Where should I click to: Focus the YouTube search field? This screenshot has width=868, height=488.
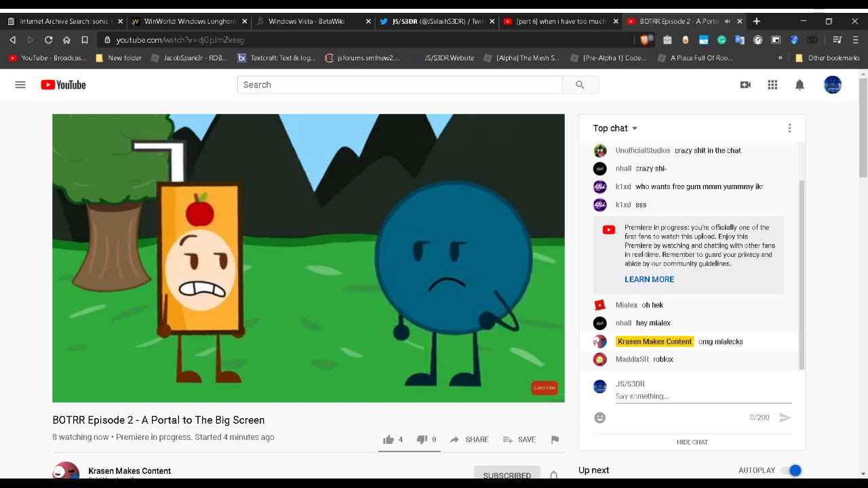(x=399, y=85)
